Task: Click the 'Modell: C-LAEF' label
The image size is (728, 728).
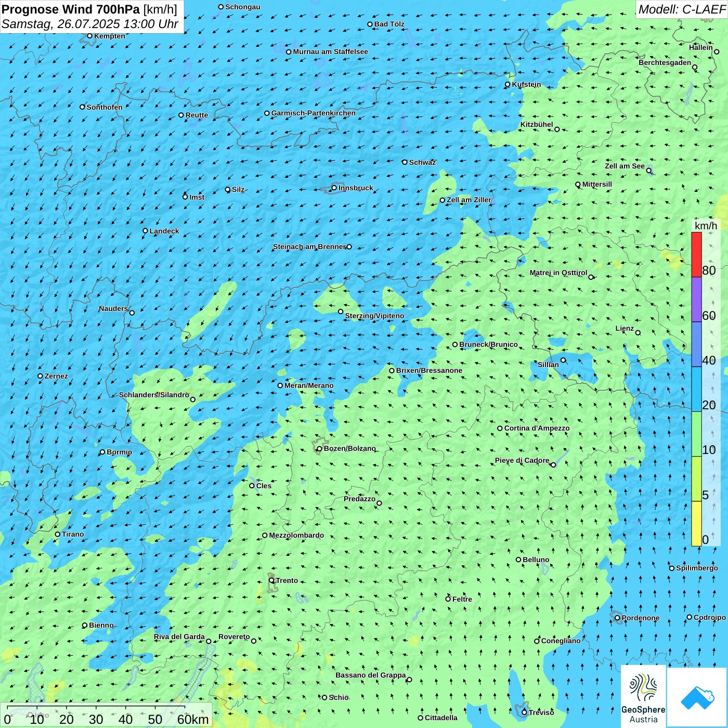Action: [x=681, y=9]
